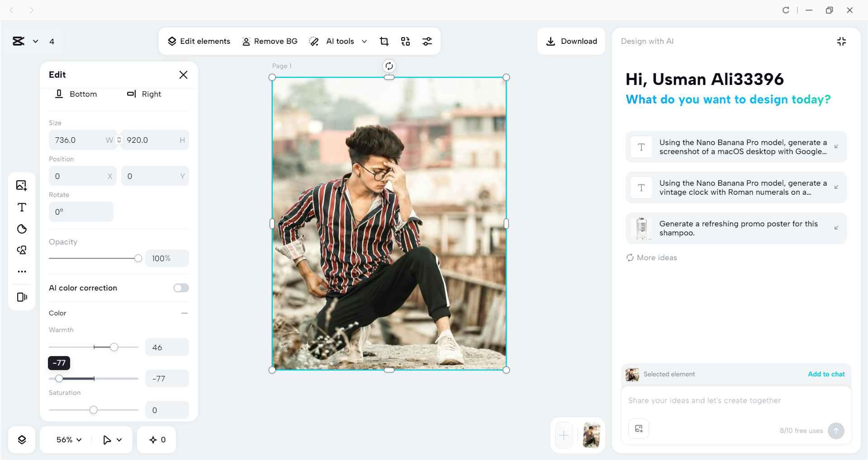
Task: Go forward with the right arrow
Action: [31, 10]
